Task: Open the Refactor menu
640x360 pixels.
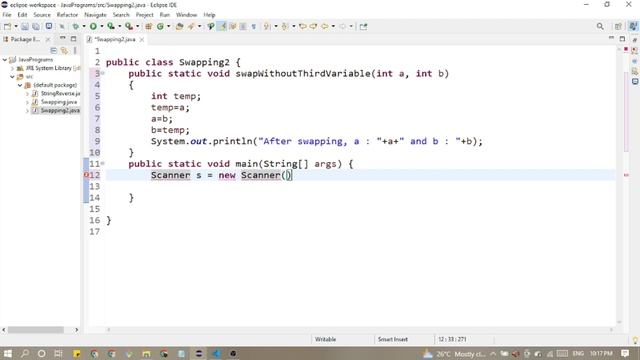Action: coord(67,15)
